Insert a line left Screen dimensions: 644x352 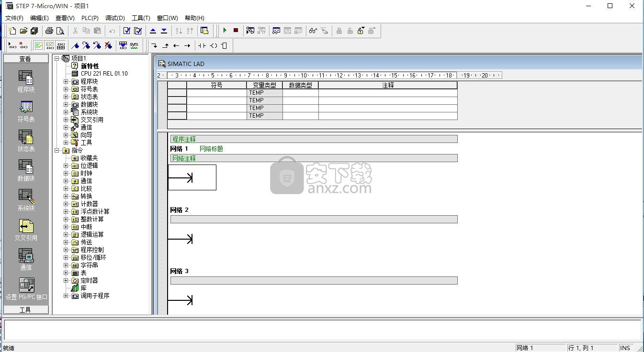[176, 45]
